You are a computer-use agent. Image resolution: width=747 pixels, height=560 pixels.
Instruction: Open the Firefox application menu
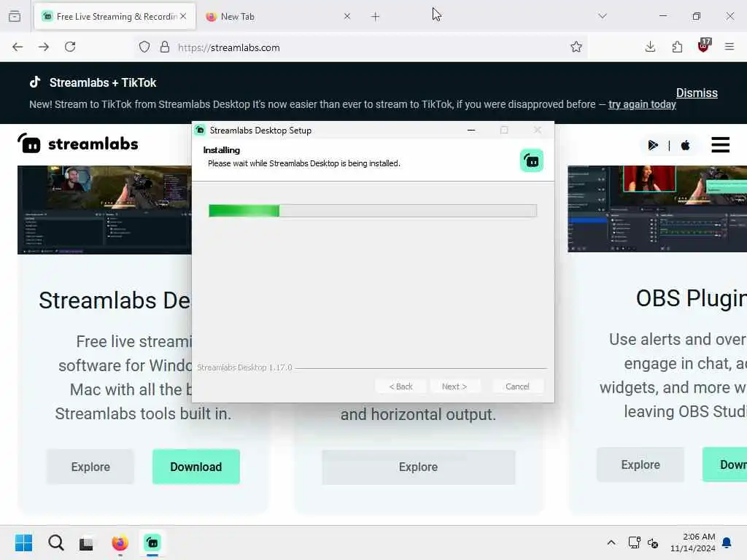pos(729,47)
